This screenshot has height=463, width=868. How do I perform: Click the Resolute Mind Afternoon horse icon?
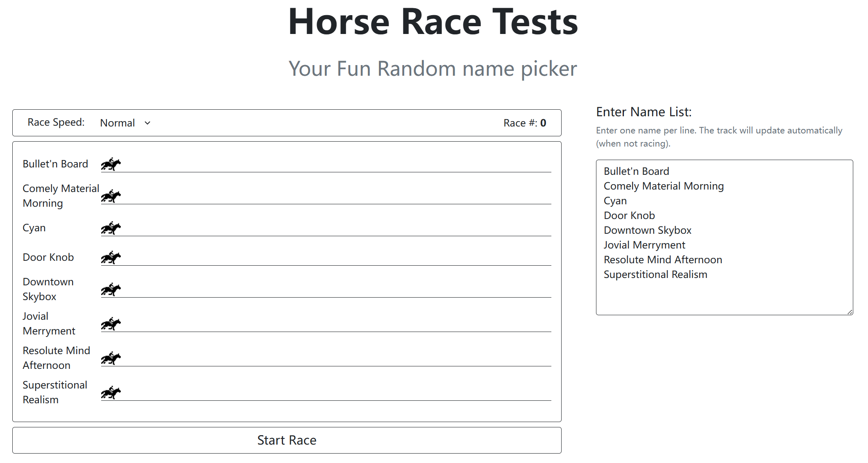coord(111,358)
